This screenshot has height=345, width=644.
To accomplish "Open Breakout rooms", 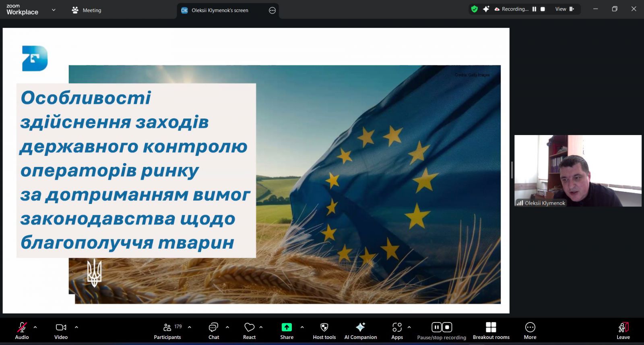I will tap(491, 330).
